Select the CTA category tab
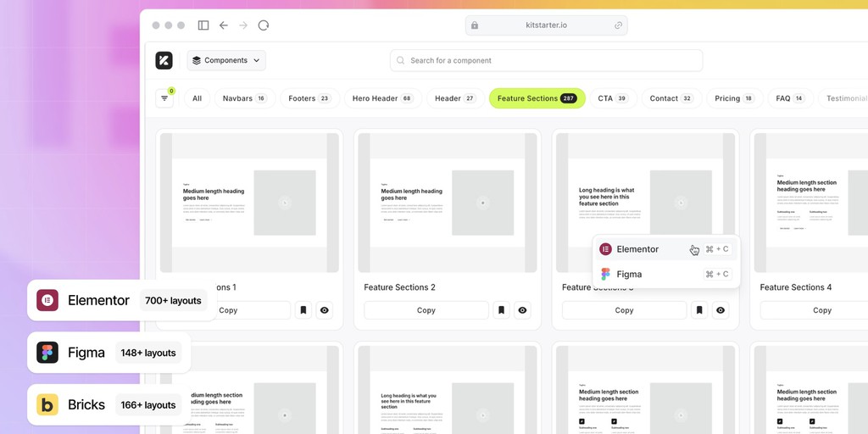Image resolution: width=868 pixels, height=434 pixels. (x=613, y=98)
